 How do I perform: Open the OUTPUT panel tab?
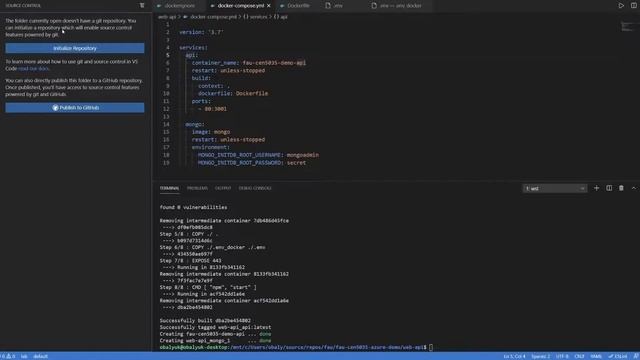[223, 188]
